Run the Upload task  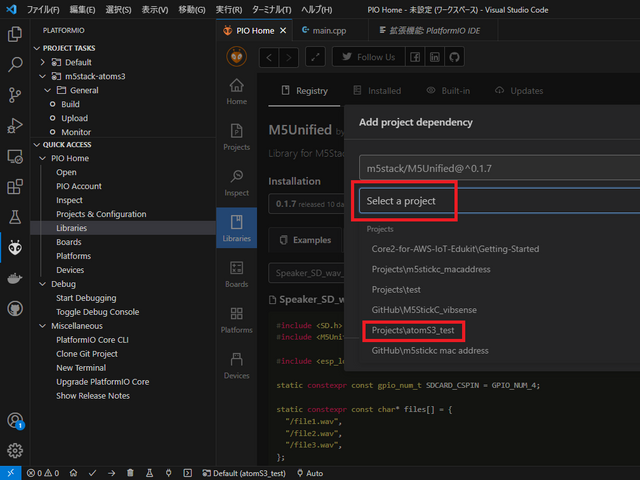(x=74, y=118)
